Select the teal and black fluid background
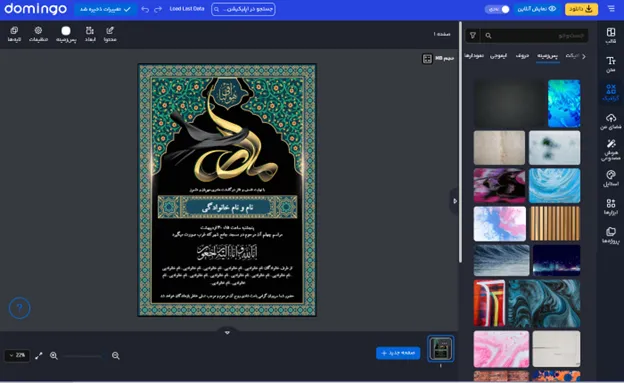The width and height of the screenshot is (624, 383). tap(544, 303)
